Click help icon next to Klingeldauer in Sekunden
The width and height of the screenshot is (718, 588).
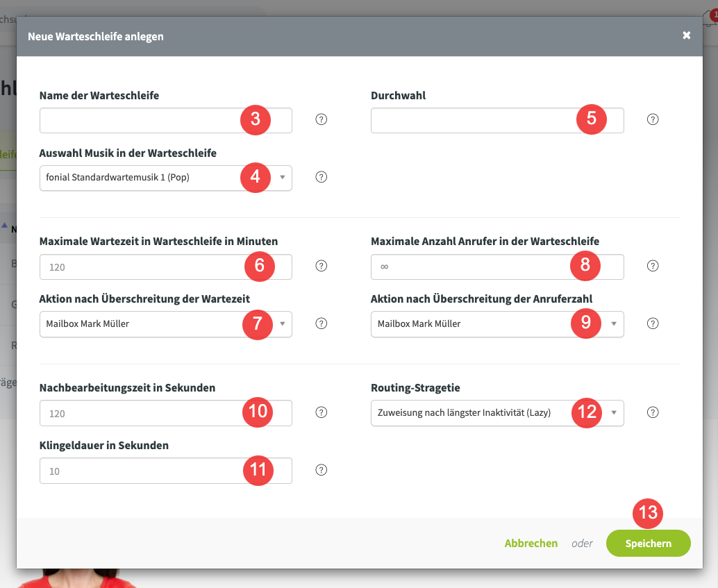point(322,470)
